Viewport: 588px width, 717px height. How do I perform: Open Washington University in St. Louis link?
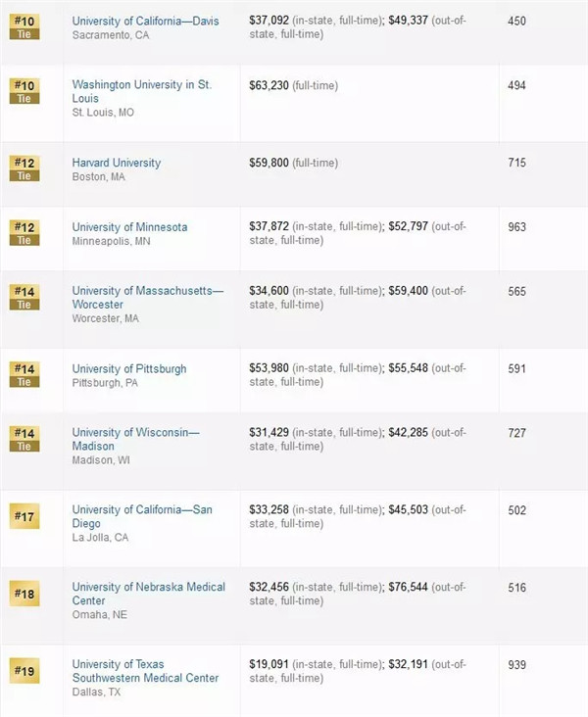[141, 92]
